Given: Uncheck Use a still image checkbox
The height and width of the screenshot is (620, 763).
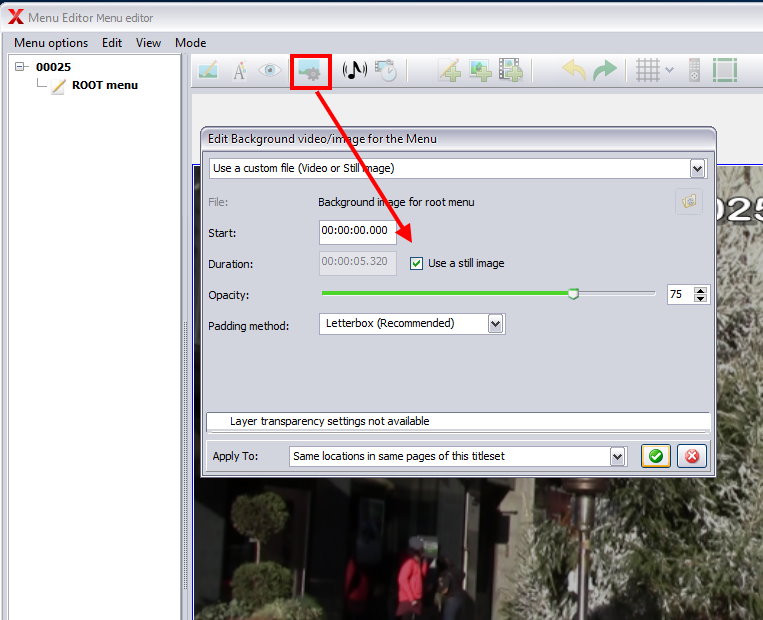Looking at the screenshot, I should [x=416, y=263].
